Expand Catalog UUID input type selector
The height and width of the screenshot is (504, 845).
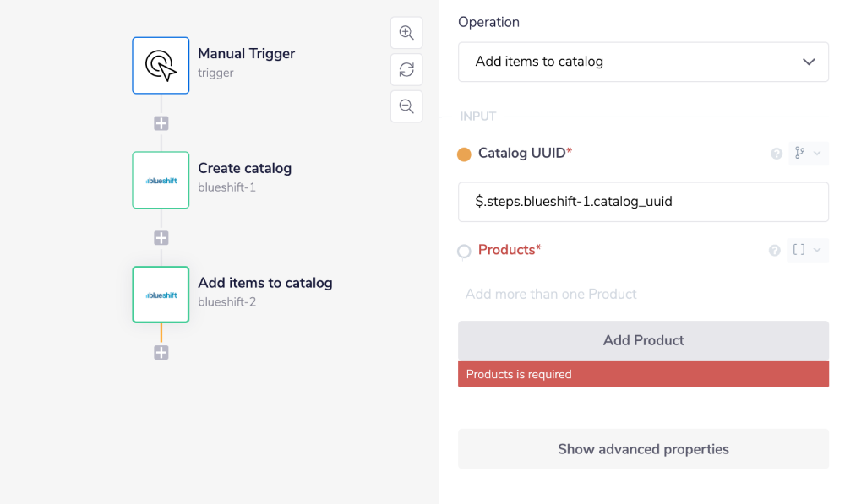pos(807,154)
